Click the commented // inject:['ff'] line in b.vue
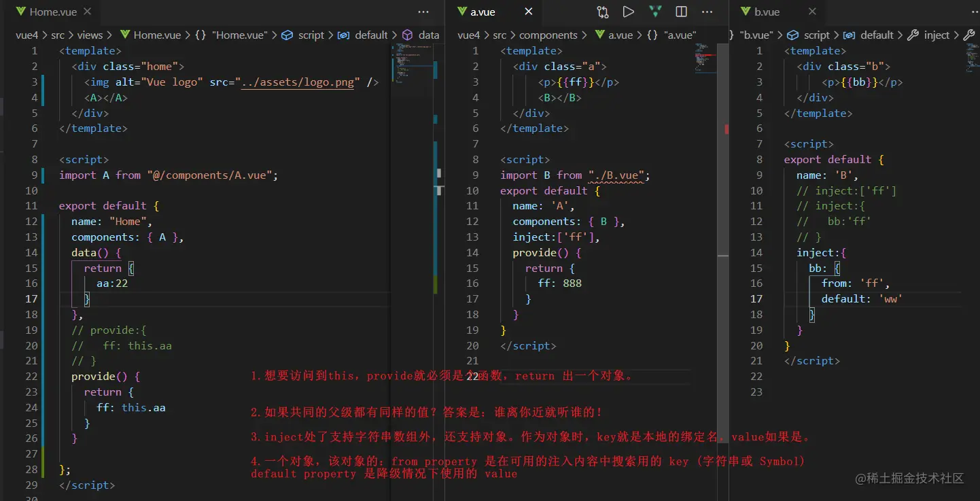 click(846, 190)
